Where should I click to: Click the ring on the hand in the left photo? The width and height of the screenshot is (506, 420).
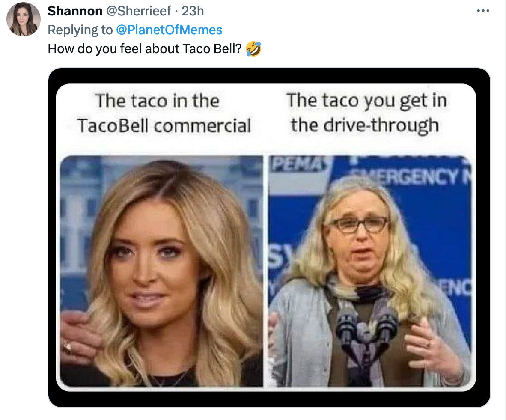(x=68, y=348)
